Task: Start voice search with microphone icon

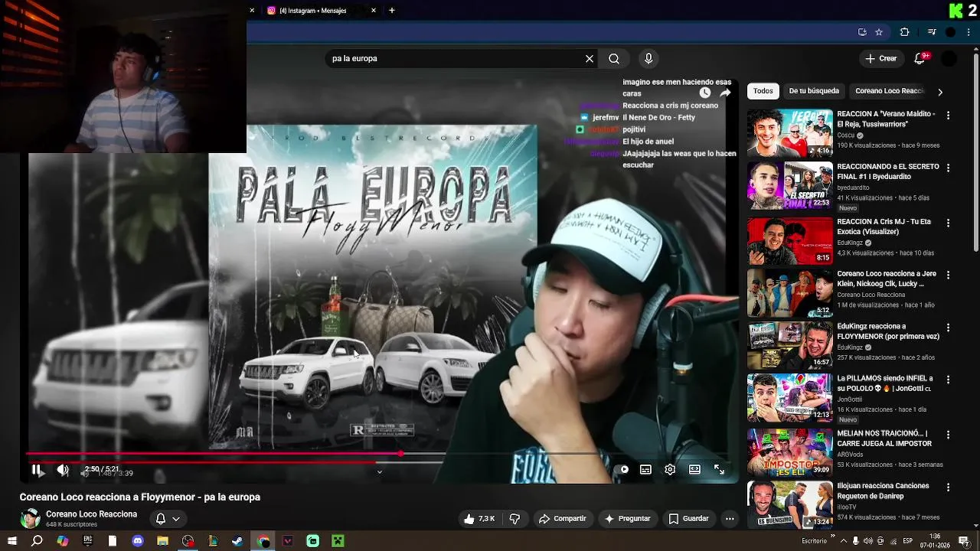Action: coord(648,58)
